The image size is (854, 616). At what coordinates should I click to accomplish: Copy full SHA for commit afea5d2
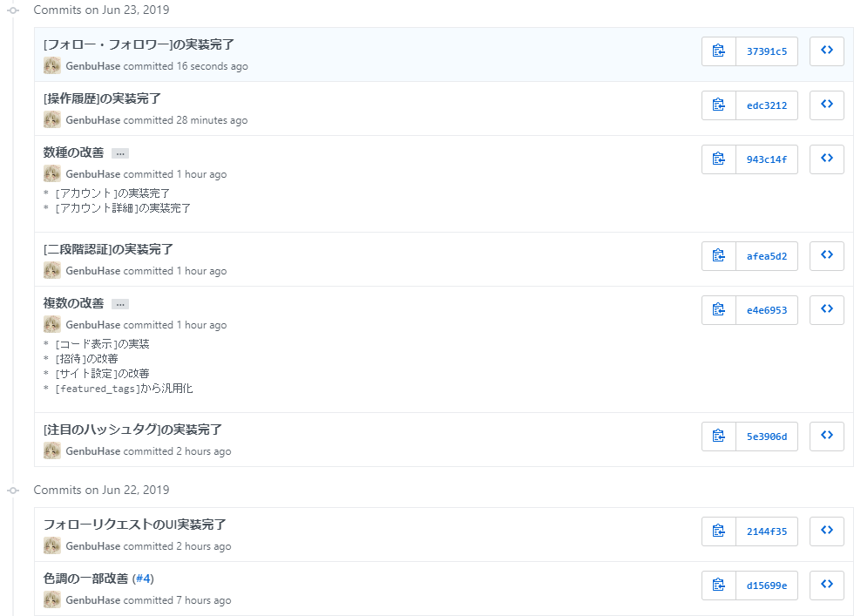[x=718, y=256]
